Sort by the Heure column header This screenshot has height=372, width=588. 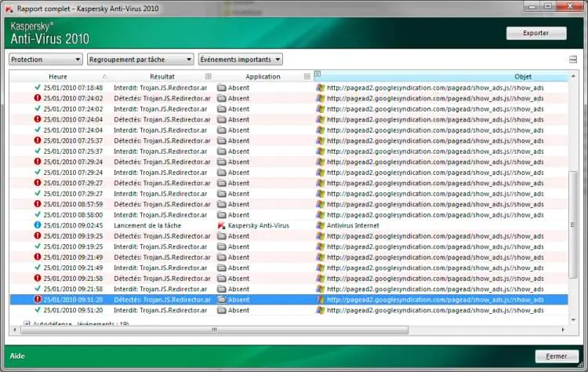tap(58, 77)
